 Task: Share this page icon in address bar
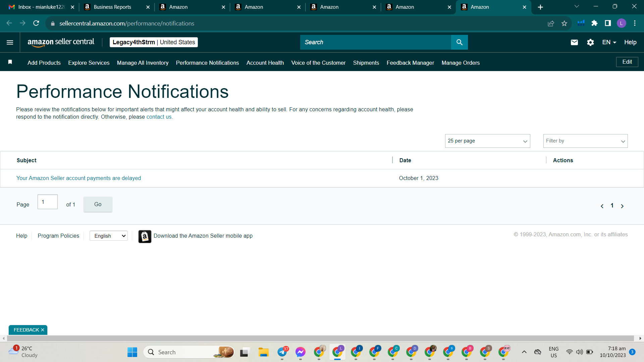(551, 23)
